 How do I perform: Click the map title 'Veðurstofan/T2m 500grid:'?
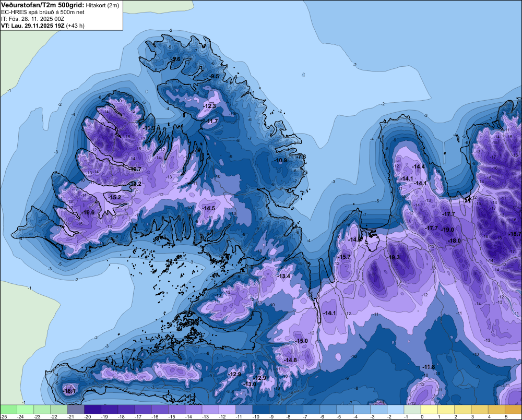click(x=42, y=5)
